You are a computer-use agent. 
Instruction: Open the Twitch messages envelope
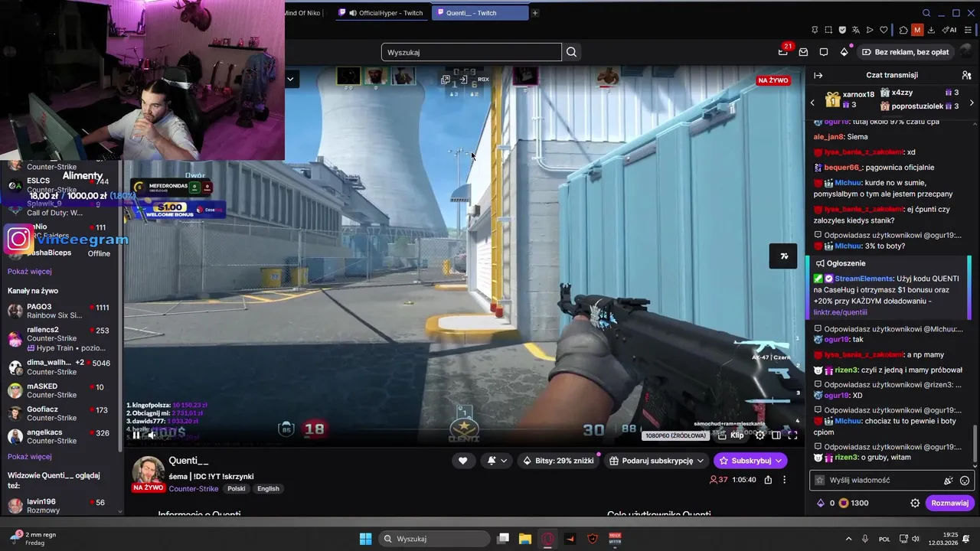[803, 52]
